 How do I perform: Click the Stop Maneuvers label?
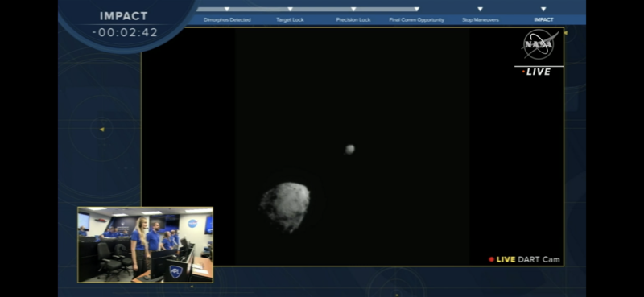[480, 19]
